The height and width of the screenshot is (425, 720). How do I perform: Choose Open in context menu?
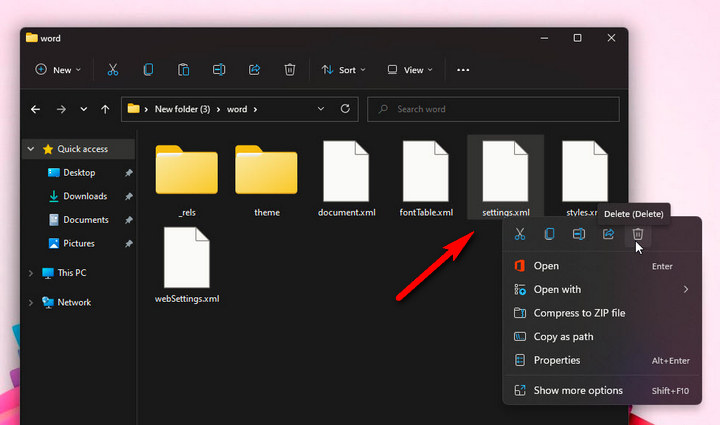click(x=602, y=266)
